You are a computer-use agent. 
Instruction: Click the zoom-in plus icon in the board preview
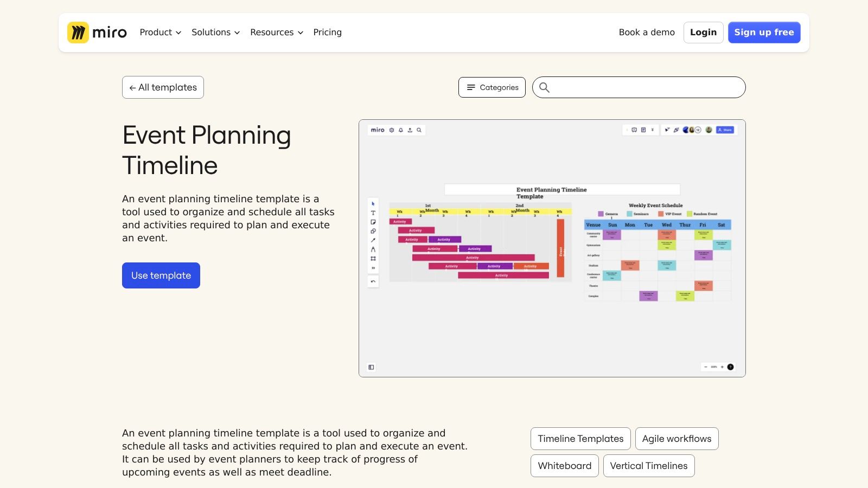point(722,367)
